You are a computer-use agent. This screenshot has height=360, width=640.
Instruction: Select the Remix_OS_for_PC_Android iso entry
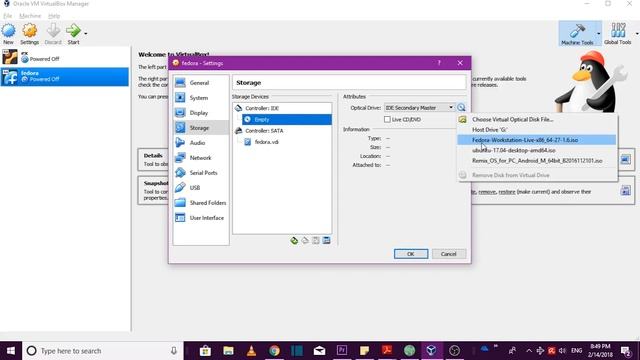(x=537, y=161)
